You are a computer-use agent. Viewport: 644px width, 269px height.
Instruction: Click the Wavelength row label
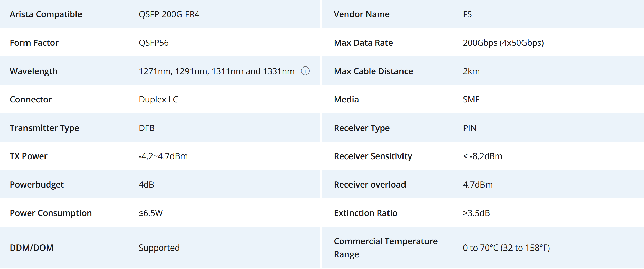[34, 71]
